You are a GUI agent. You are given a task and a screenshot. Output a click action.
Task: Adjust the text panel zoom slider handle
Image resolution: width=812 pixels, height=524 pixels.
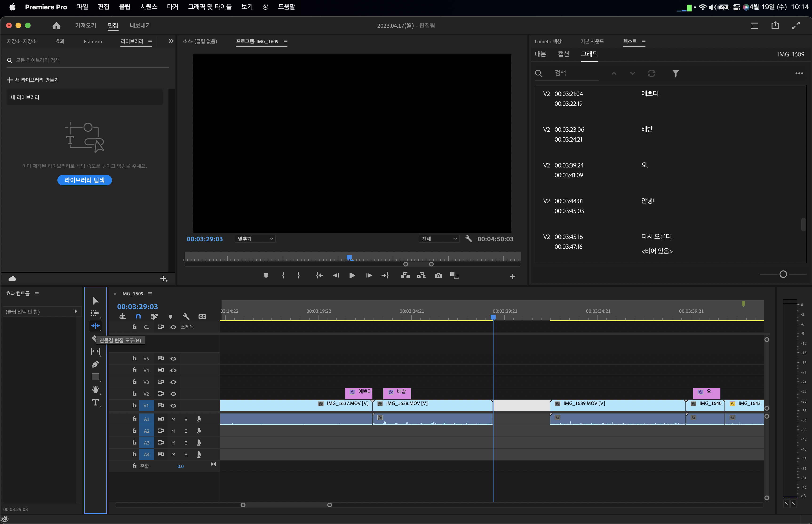[x=783, y=274]
